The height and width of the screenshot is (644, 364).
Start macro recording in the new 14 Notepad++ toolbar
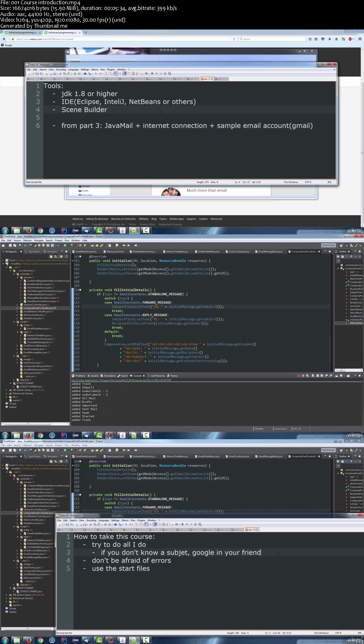pos(182,524)
